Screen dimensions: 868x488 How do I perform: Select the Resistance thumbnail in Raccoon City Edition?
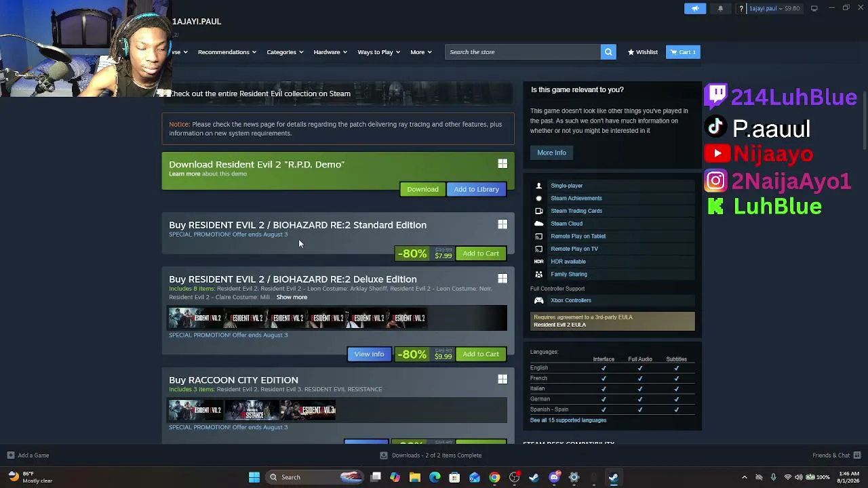point(252,410)
